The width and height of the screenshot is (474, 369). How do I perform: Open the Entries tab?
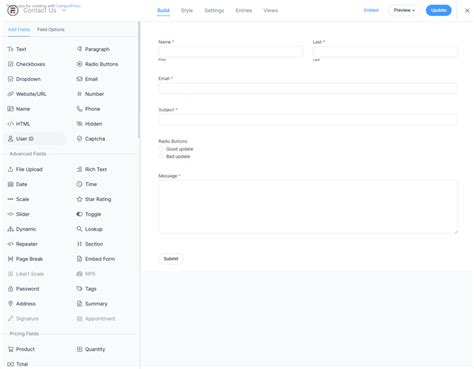244,11
